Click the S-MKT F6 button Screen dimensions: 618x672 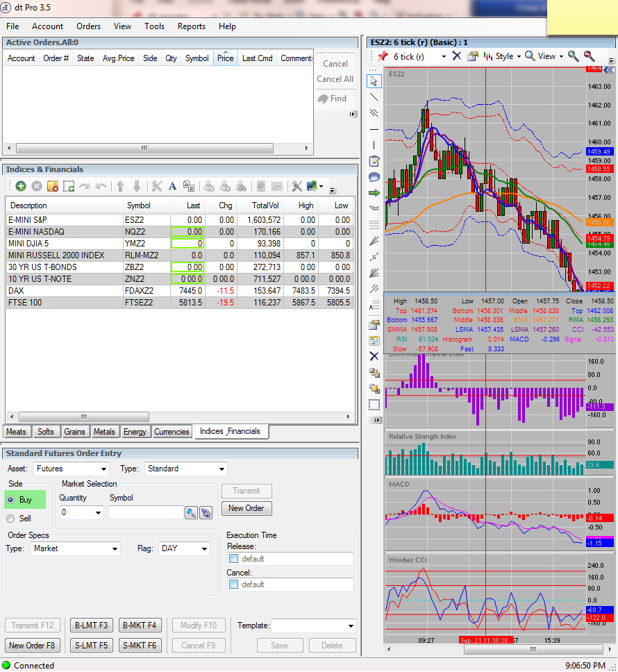point(140,646)
